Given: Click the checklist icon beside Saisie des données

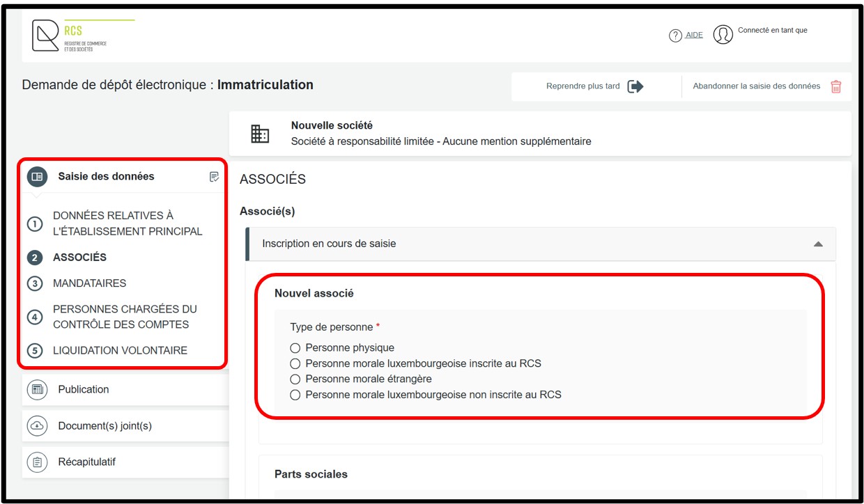Looking at the screenshot, I should coord(215,177).
